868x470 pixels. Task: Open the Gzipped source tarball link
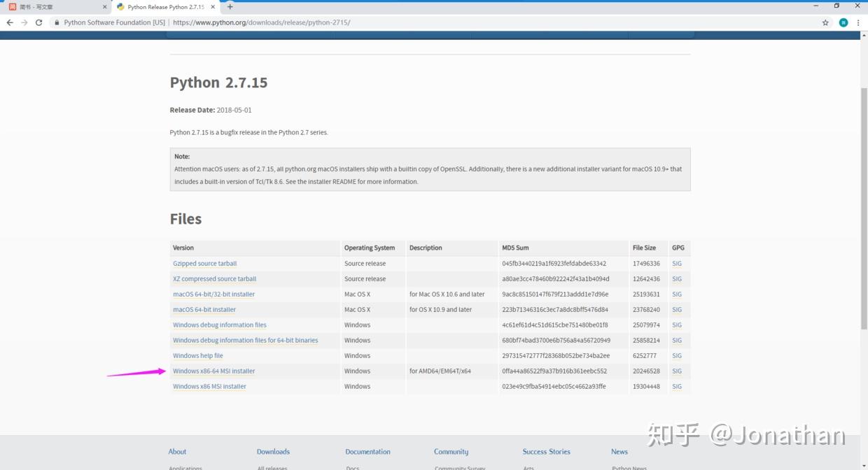point(204,263)
